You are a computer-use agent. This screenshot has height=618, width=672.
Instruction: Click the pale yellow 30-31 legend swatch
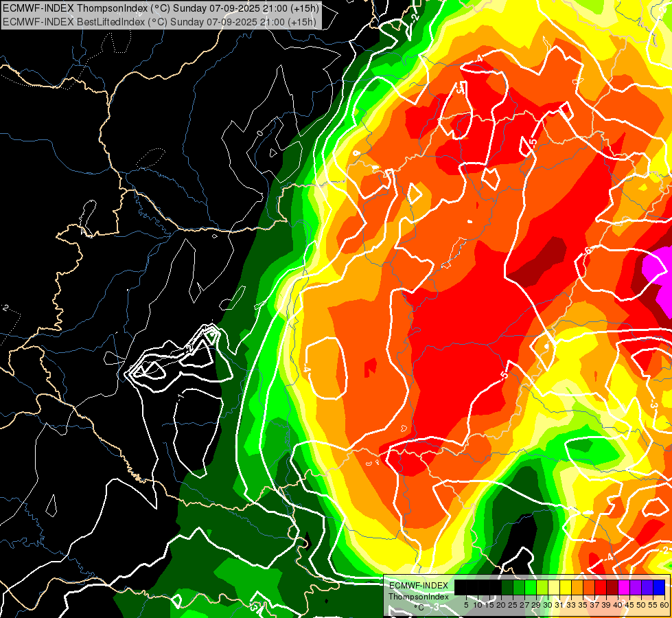coord(554,587)
